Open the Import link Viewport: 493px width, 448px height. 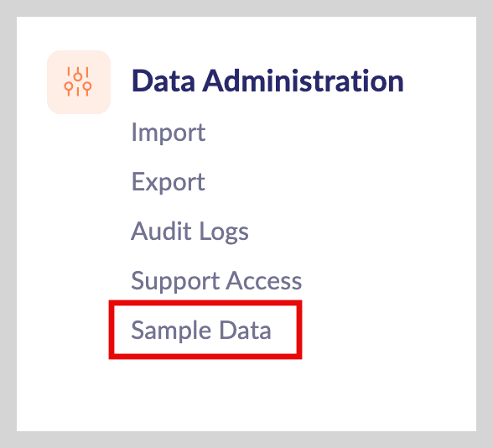coord(169,133)
